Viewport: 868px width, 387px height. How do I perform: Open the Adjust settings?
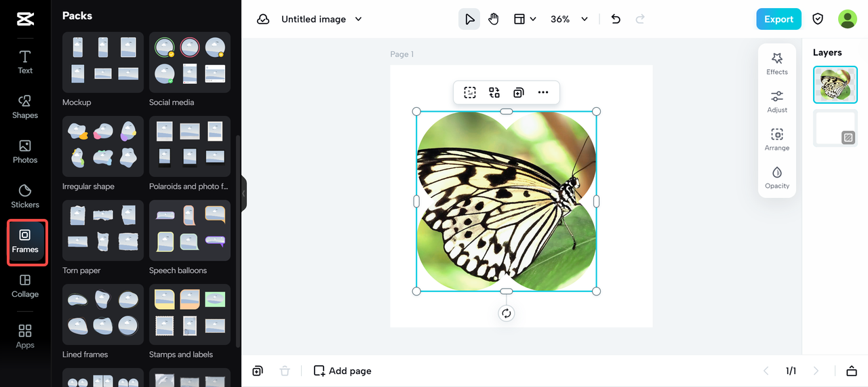click(777, 101)
